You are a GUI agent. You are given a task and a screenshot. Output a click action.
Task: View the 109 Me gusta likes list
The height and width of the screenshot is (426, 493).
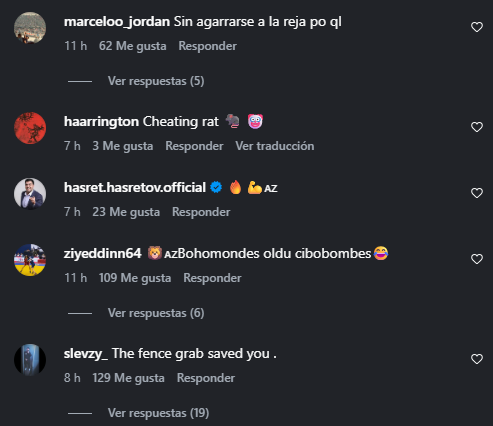pos(135,278)
